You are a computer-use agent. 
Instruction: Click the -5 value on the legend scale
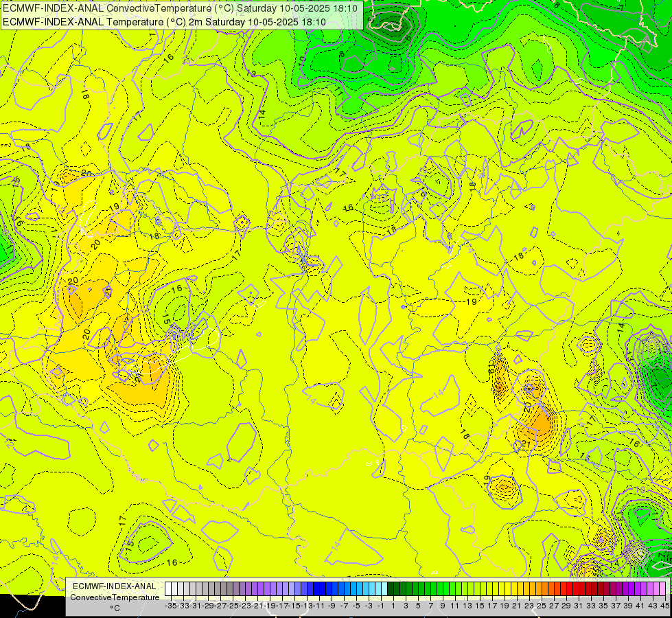[x=356, y=606]
